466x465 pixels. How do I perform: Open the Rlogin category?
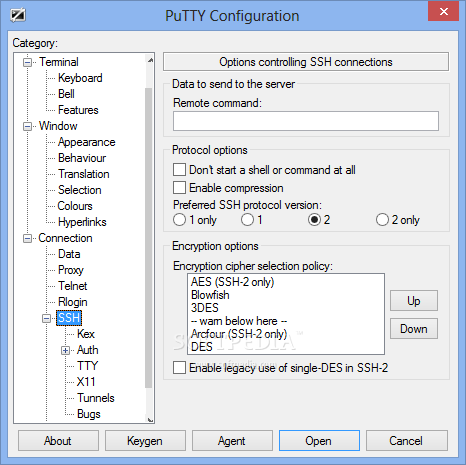click(x=72, y=302)
